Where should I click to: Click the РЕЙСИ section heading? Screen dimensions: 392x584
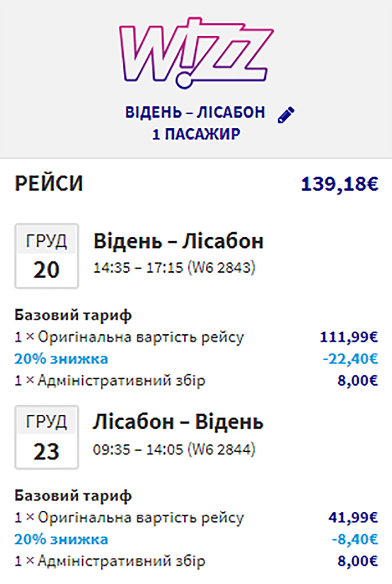click(49, 183)
